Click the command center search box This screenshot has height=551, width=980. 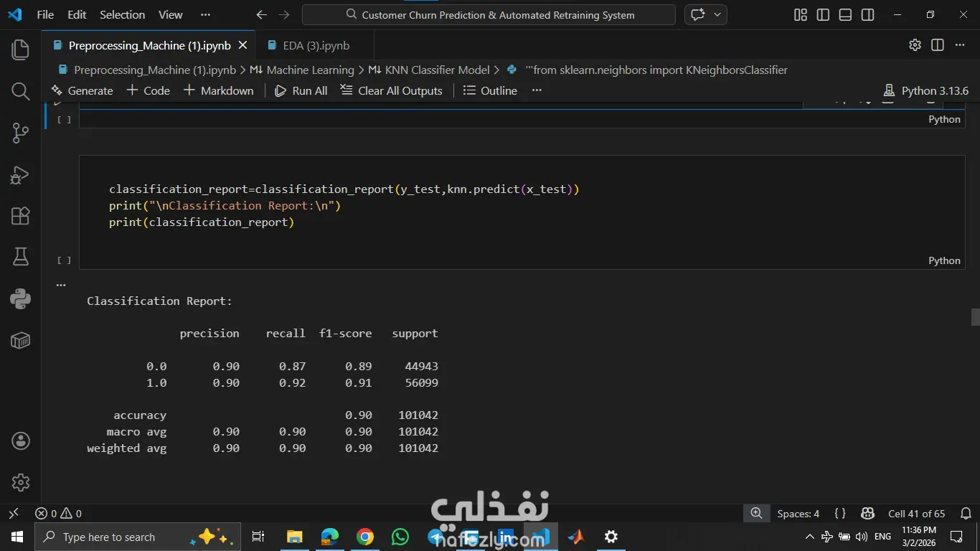(x=489, y=14)
